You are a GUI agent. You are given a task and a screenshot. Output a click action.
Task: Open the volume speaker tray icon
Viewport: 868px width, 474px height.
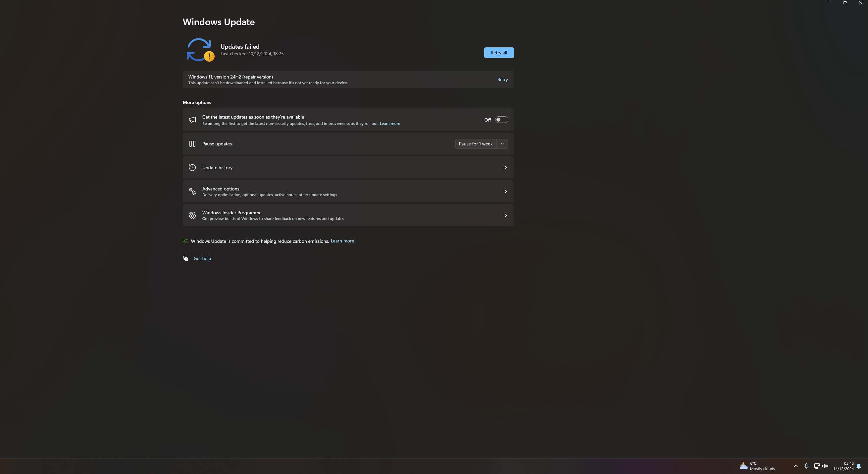click(x=825, y=466)
